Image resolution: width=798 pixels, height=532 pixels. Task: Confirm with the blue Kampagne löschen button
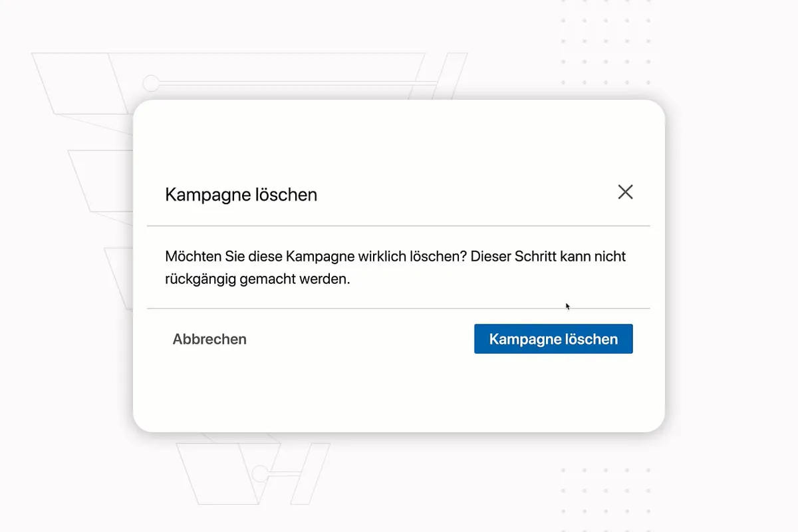tap(553, 339)
